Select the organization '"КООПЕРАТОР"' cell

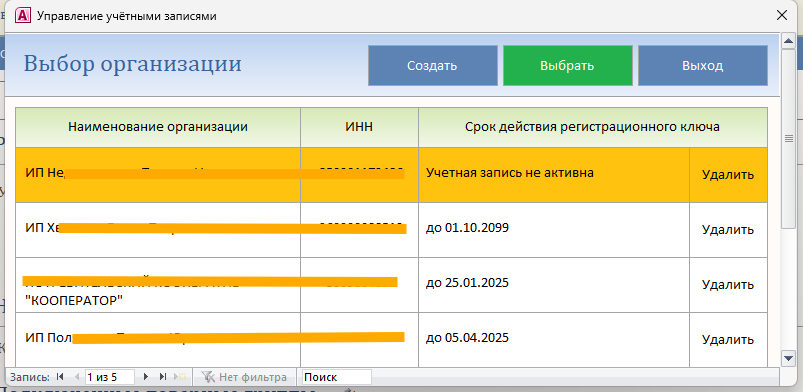[158, 284]
